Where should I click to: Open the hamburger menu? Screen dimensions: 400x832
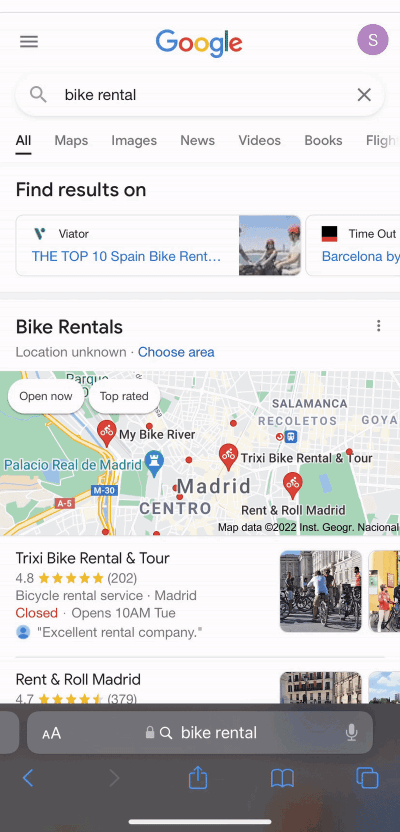pos(29,41)
